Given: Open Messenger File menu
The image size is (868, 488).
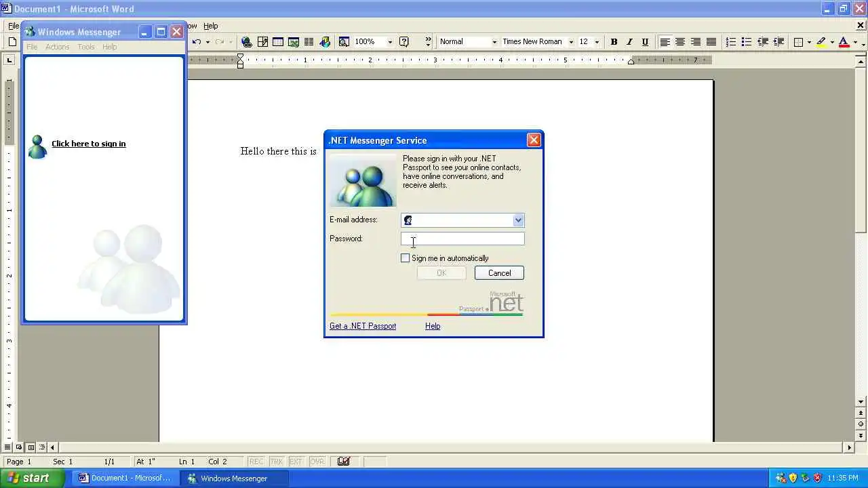Looking at the screenshot, I should pos(32,47).
